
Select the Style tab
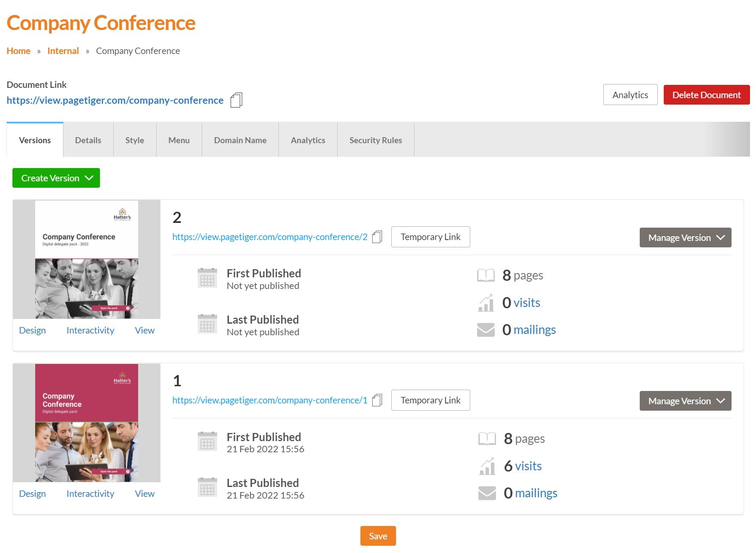pos(134,140)
